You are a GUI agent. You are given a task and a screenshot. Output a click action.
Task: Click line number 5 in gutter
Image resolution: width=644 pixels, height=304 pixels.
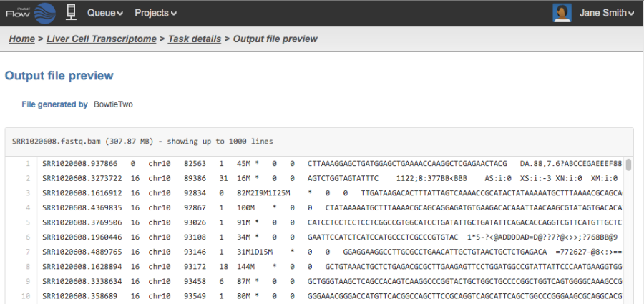coord(27,222)
